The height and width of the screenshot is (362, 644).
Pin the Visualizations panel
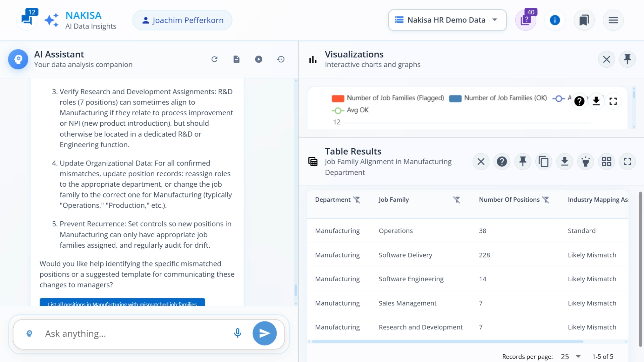coord(628,59)
